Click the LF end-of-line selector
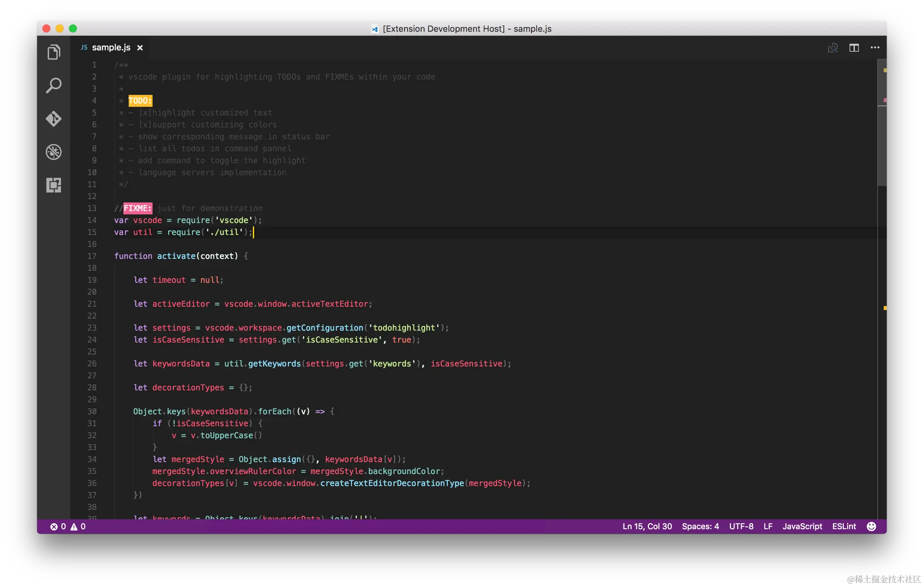This screenshot has width=924, height=587. click(768, 526)
